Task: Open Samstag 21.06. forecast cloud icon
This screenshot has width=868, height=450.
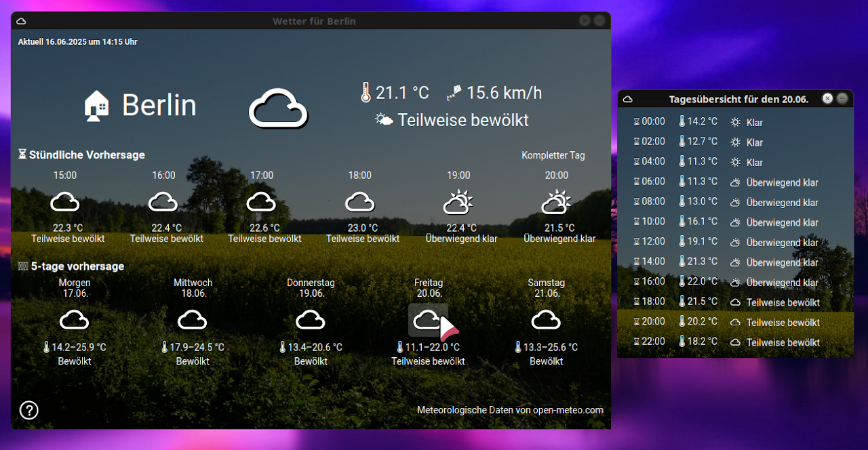Action: 546,320
